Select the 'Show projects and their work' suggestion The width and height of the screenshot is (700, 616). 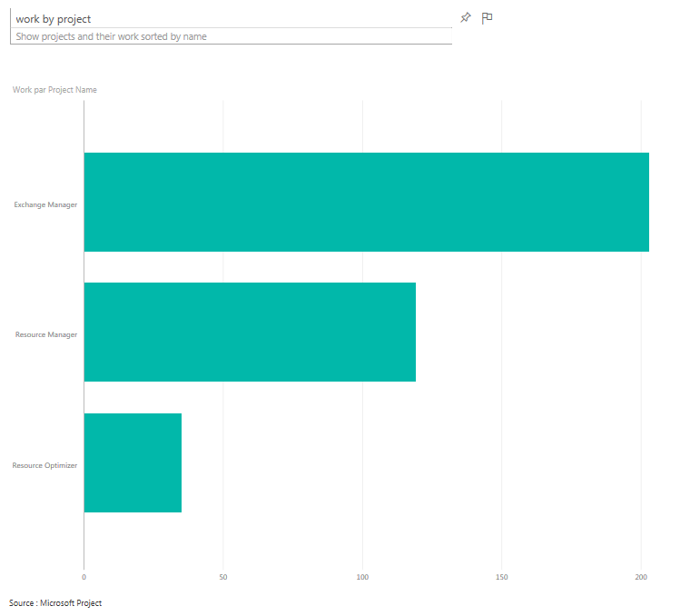[118, 37]
